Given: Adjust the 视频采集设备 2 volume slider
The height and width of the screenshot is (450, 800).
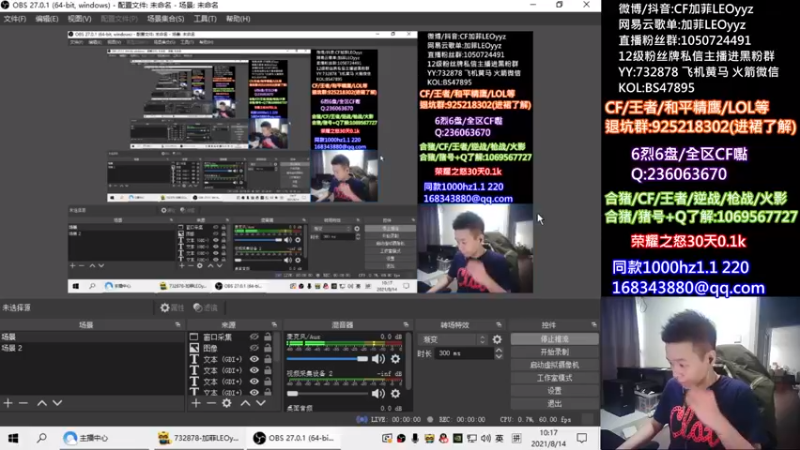Looking at the screenshot, I should click(327, 393).
